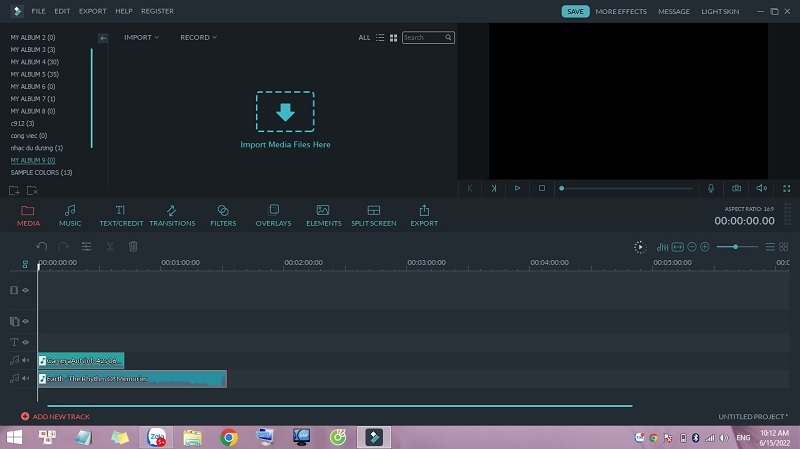The image size is (800, 449).
Task: Open the Register menu
Action: [157, 11]
